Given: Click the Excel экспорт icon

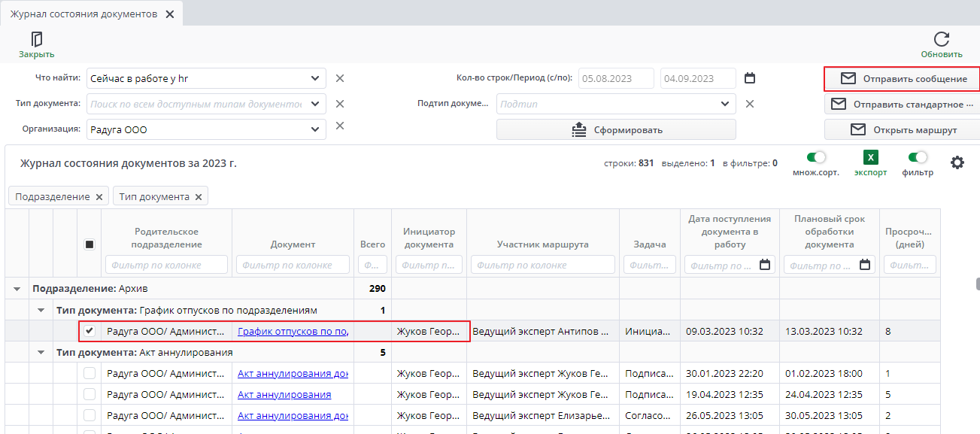Looking at the screenshot, I should point(870,158).
